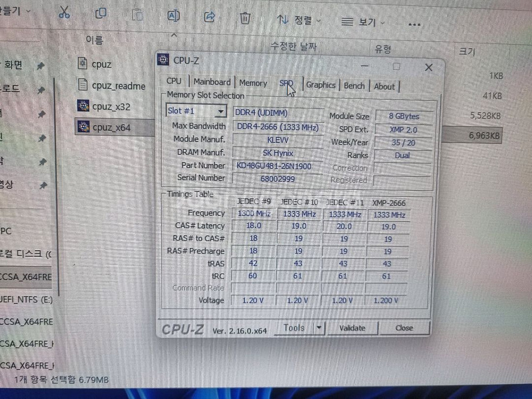The height and width of the screenshot is (399, 532).
Task: Open the Tools dropdown arrow in CPU-Z
Action: click(x=319, y=328)
